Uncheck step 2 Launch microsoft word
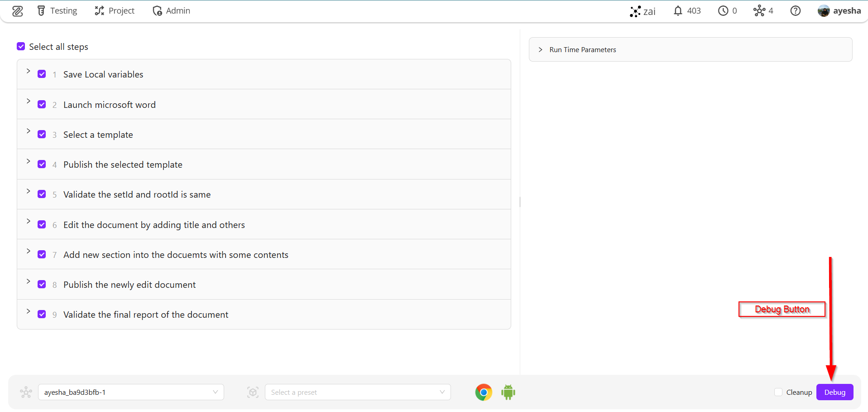 tap(42, 104)
